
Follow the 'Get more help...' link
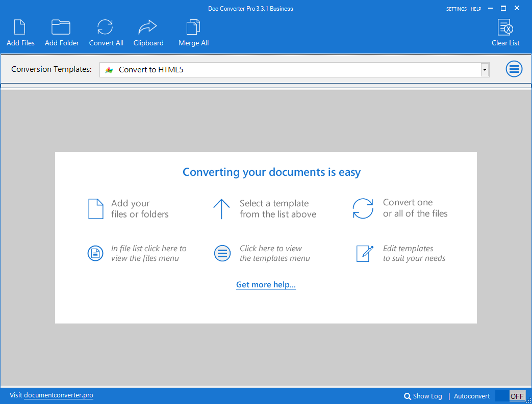pyautogui.click(x=266, y=285)
